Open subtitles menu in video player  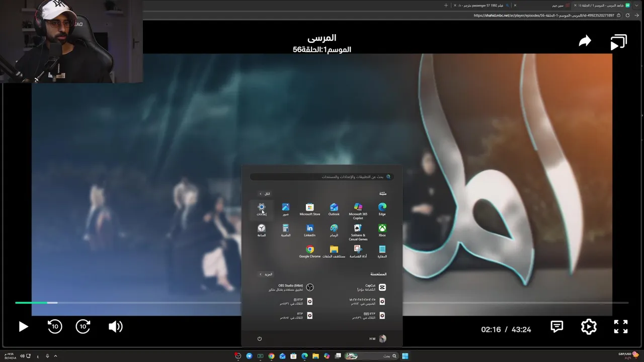pos(557,327)
